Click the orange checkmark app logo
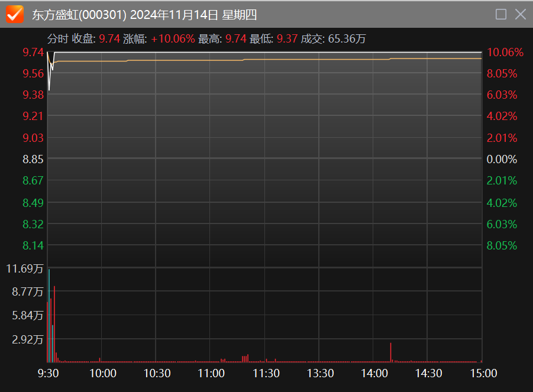 pyautogui.click(x=14, y=14)
